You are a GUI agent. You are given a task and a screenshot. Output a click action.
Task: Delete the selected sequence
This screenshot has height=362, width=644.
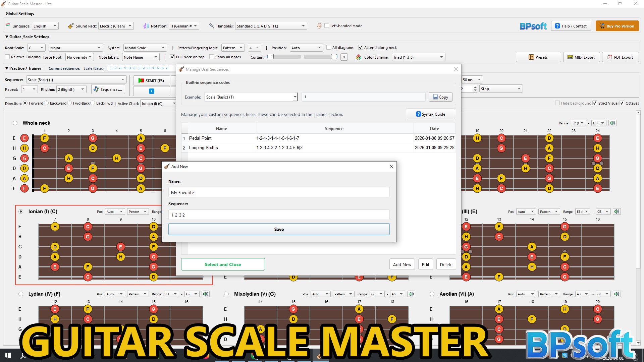click(x=446, y=264)
